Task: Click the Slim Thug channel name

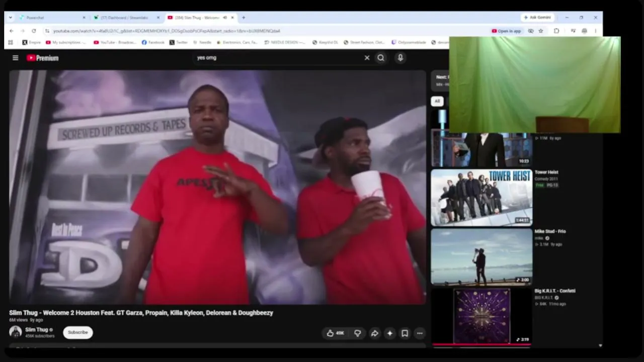Action: [37, 330]
